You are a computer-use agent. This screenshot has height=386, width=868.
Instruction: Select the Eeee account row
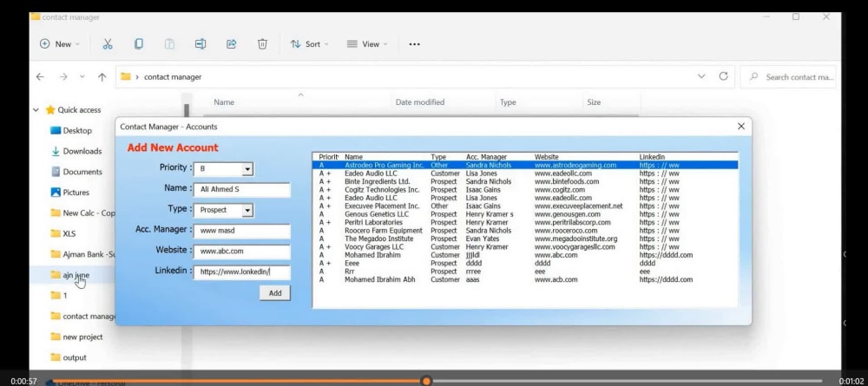point(525,263)
